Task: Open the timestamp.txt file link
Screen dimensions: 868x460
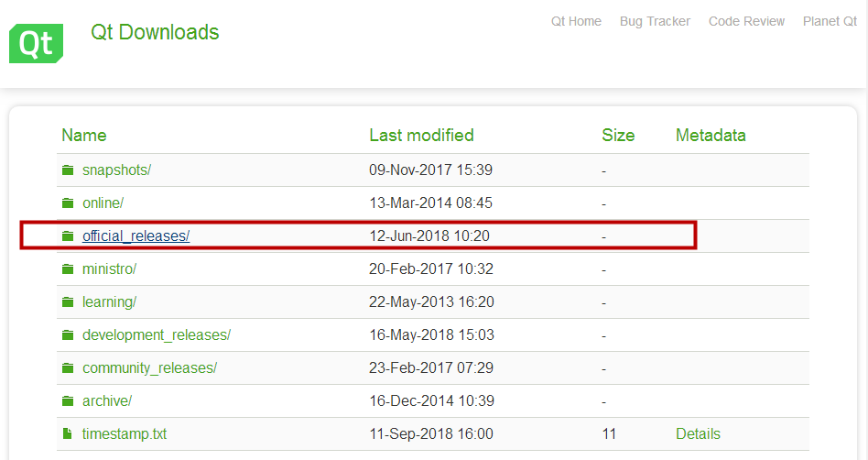Action: (125, 433)
